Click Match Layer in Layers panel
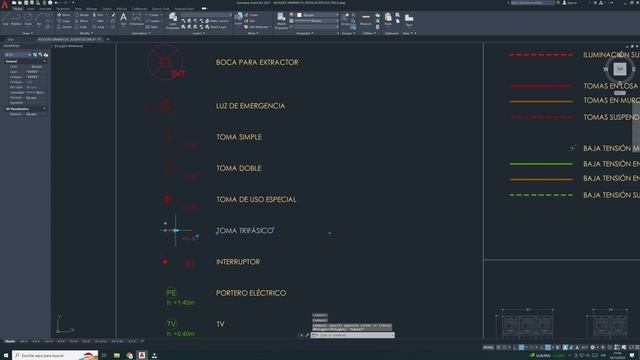Viewport: 640px width, 360px height. click(x=216, y=27)
